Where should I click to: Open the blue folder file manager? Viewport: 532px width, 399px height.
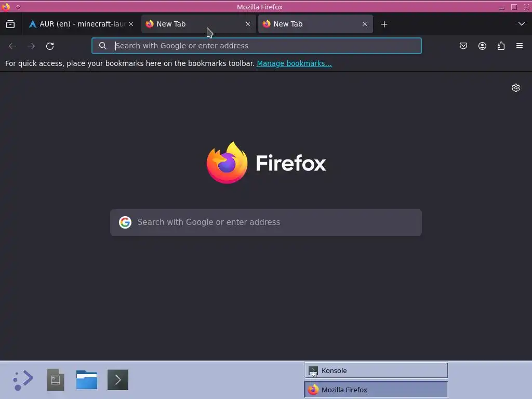(87, 380)
